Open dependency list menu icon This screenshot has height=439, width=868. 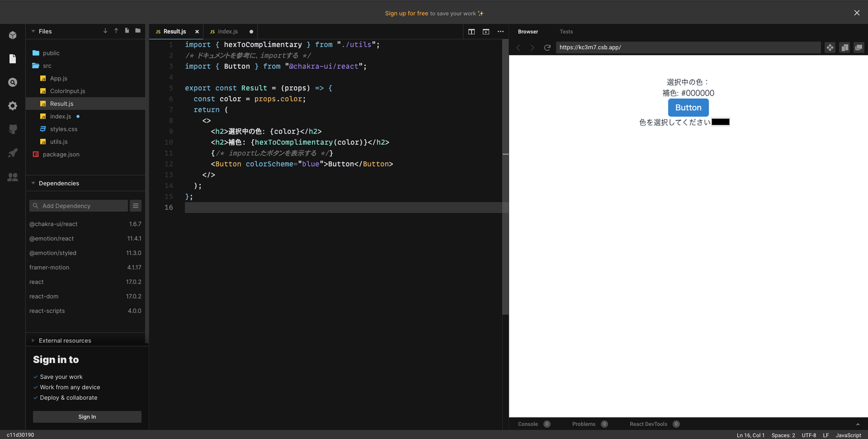(136, 206)
